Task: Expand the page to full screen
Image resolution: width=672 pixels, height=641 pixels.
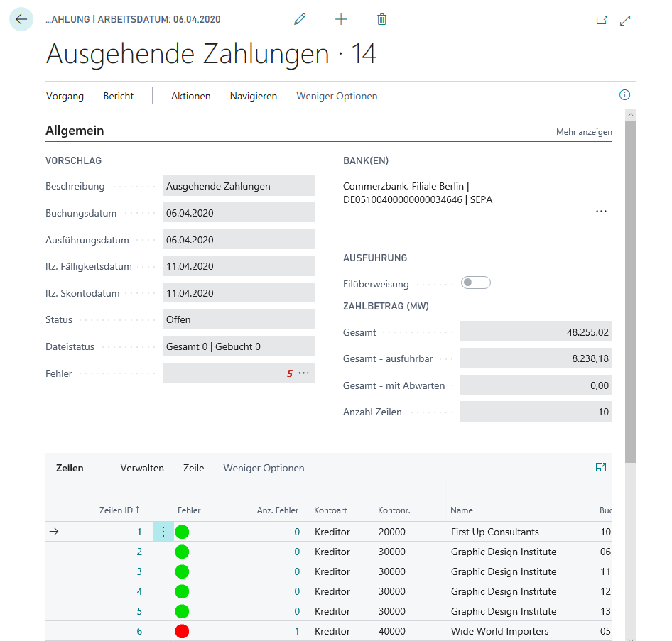Action: click(625, 21)
